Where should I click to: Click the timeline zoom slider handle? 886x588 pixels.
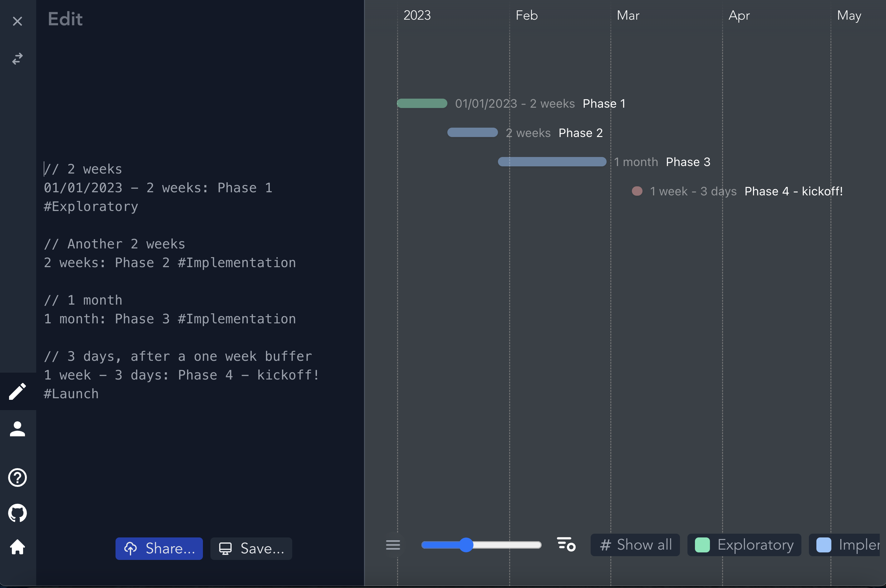tap(466, 545)
